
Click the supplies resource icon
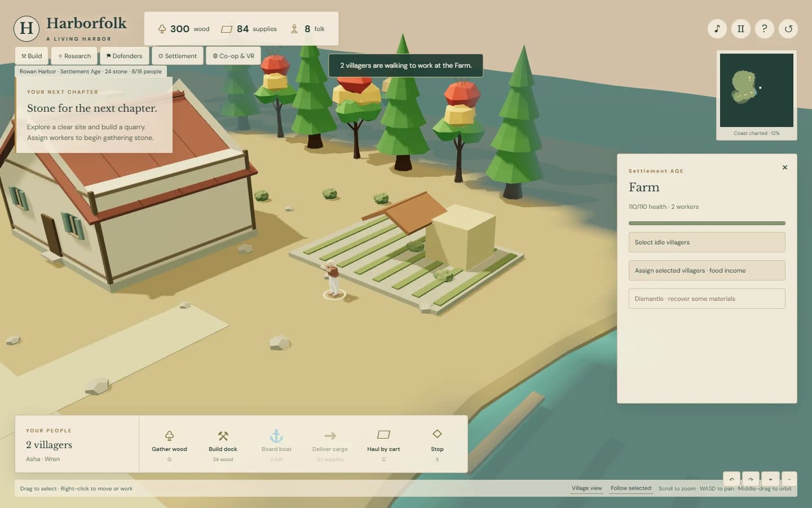[227, 29]
